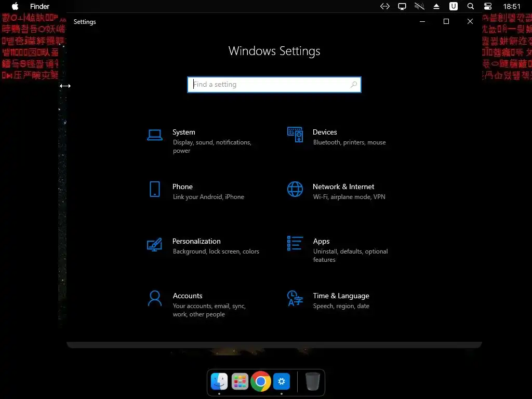Viewport: 532px width, 399px height.
Task: Click 'Bluetooth, printers, mouse' description
Action: tap(350, 142)
